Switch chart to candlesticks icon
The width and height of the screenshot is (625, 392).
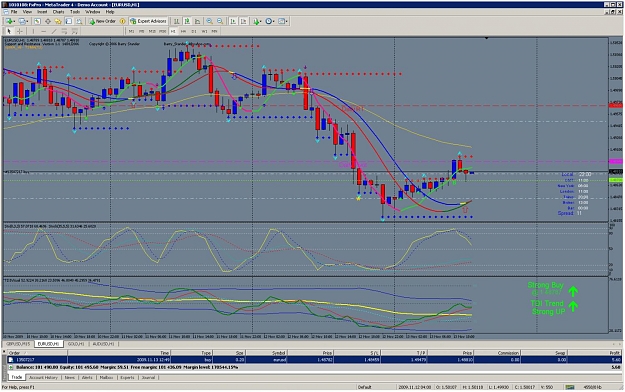click(x=187, y=21)
